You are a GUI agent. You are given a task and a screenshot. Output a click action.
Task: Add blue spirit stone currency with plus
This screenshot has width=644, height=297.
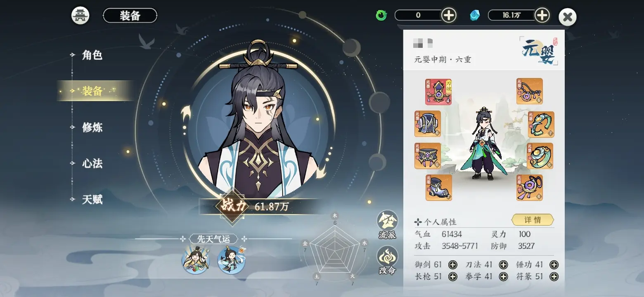542,15
